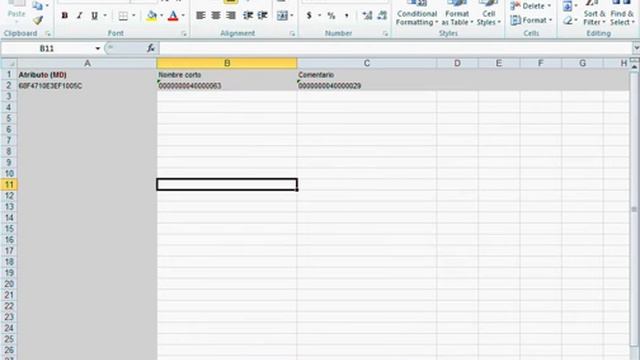Viewport: 640px width, 360px height.
Task: Click Increase Indent icon
Action: 262,16
